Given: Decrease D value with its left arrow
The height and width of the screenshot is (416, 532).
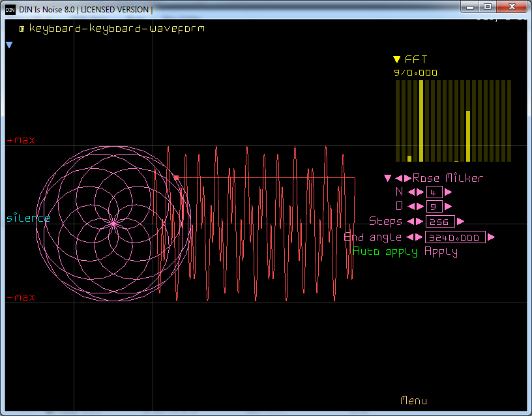Looking at the screenshot, I should (411, 206).
